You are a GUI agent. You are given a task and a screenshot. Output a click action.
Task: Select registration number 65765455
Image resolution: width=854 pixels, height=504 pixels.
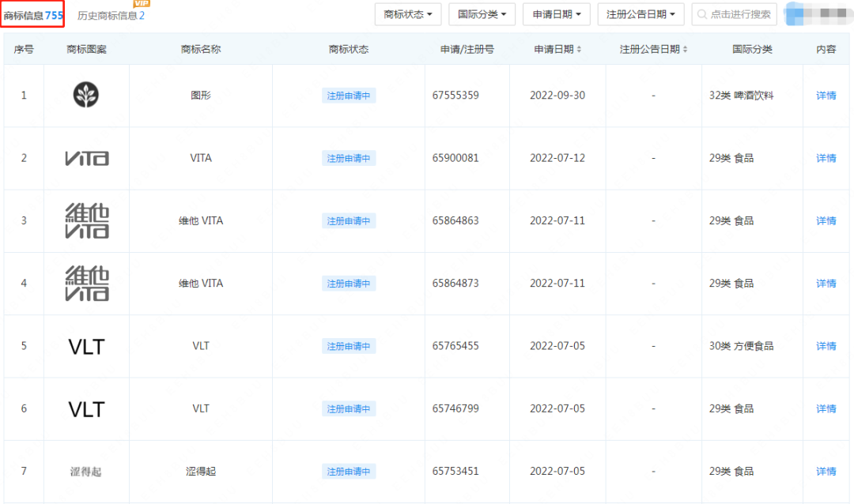click(455, 346)
